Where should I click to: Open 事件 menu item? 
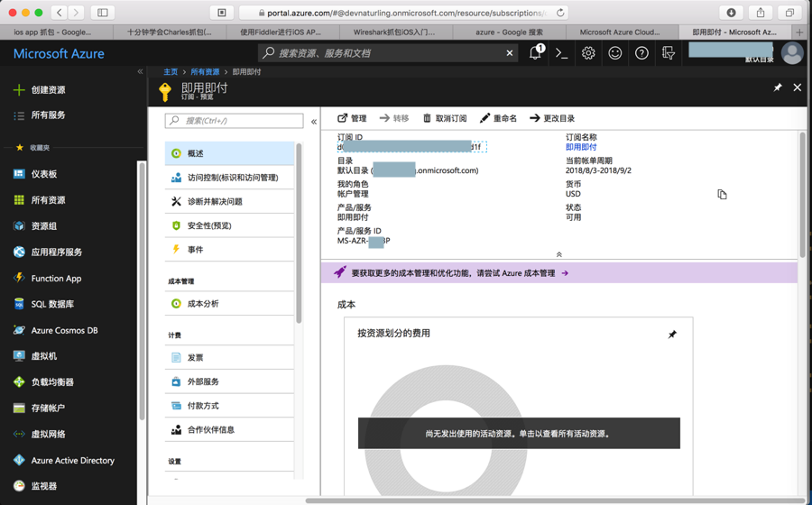(x=229, y=250)
